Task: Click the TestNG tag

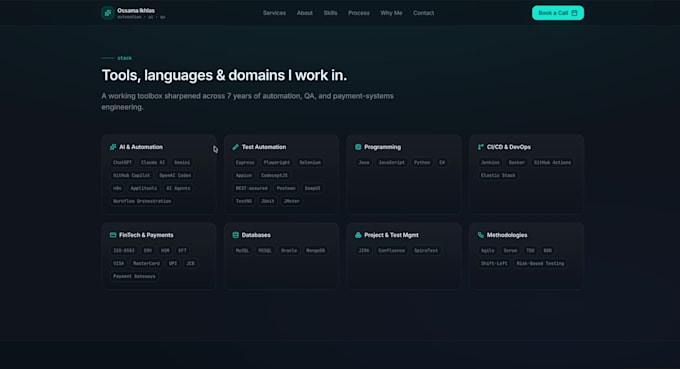Action: [x=244, y=201]
